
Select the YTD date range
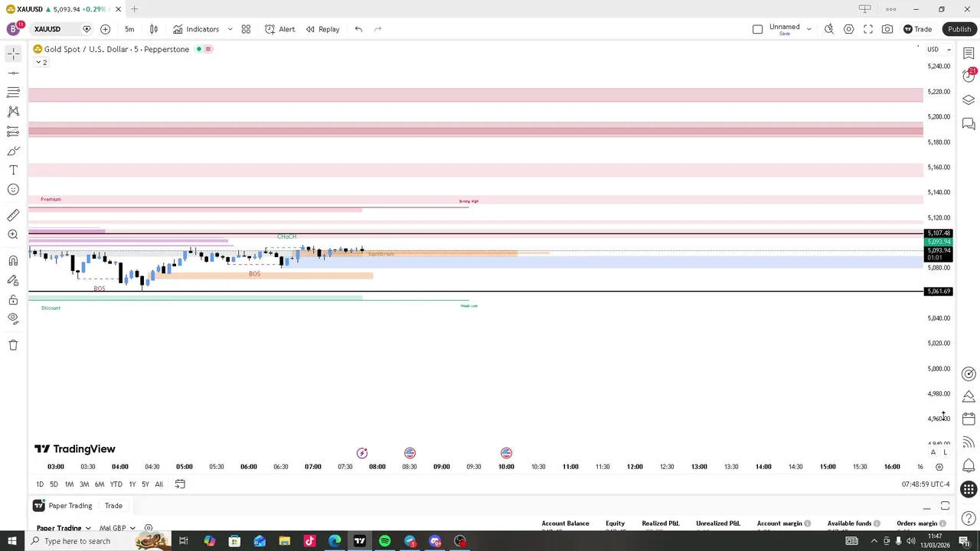[116, 484]
